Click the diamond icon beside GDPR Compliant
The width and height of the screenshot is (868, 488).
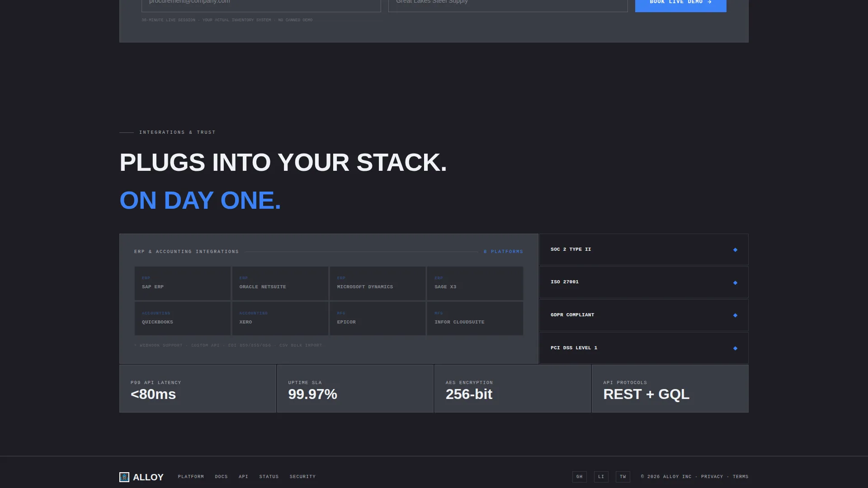pyautogui.click(x=735, y=315)
